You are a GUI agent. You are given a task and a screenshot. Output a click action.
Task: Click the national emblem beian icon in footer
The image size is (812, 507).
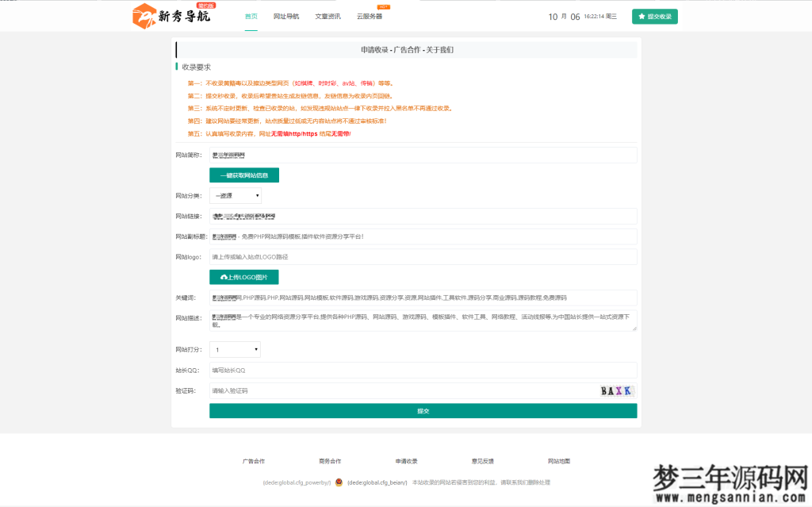coord(337,482)
